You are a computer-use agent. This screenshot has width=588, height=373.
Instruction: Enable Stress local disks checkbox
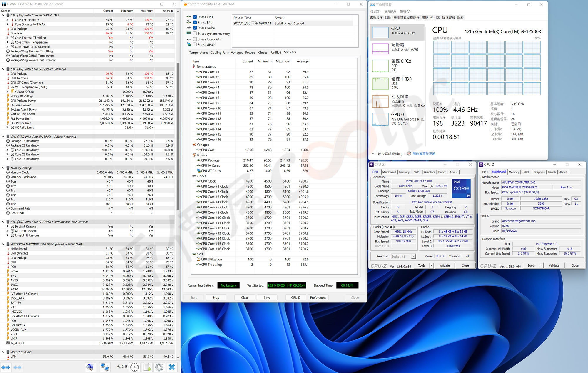(x=195, y=39)
